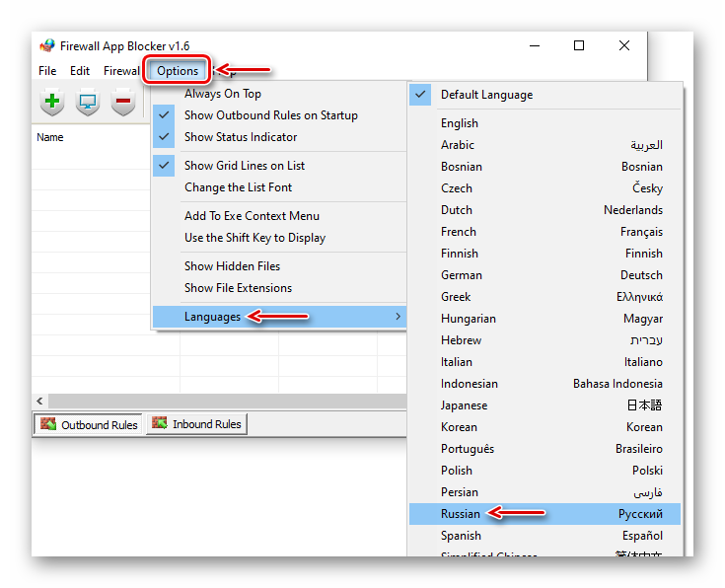This screenshot has width=725, height=588.
Task: Open the File menu
Action: [x=47, y=71]
